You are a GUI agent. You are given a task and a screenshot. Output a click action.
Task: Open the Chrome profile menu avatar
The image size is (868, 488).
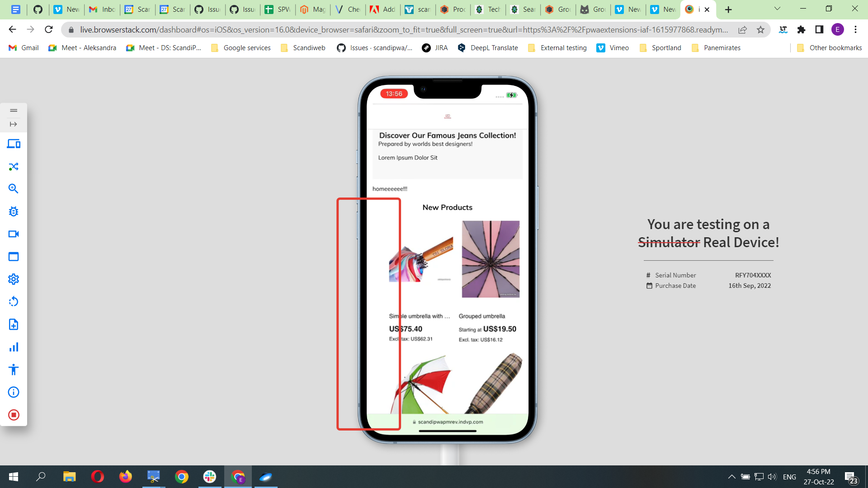(x=837, y=29)
